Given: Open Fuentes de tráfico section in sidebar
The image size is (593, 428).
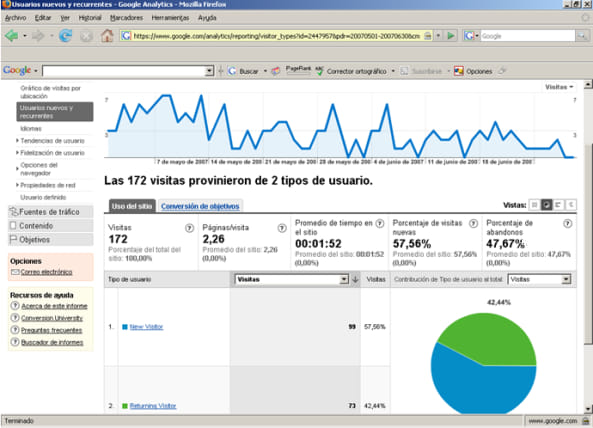Looking at the screenshot, I should [51, 212].
